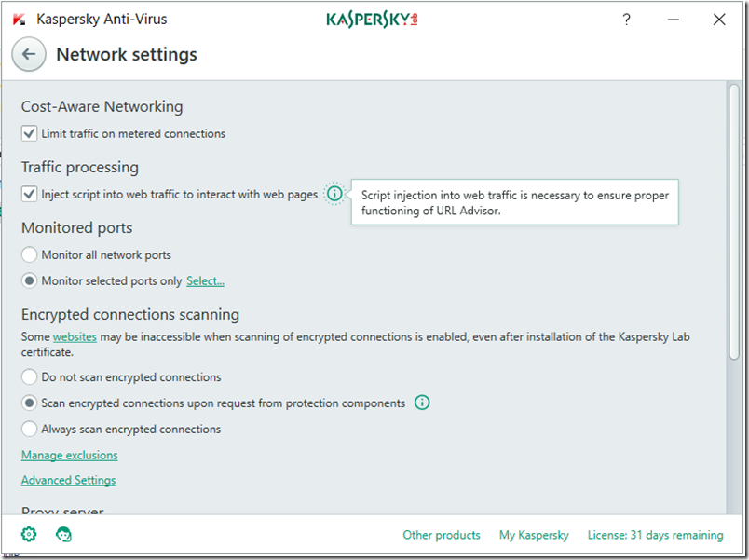
Task: Click the Network settings page title
Action: tap(127, 54)
